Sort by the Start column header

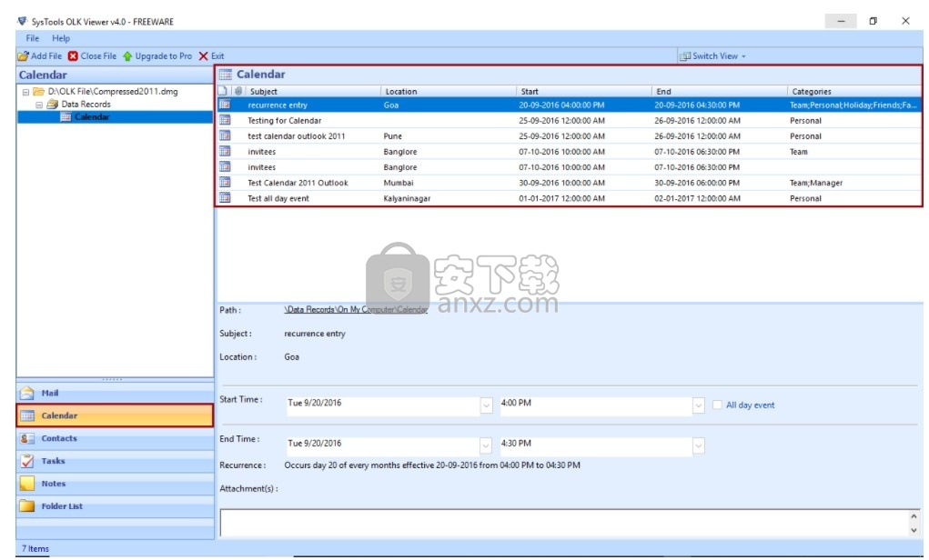point(584,91)
